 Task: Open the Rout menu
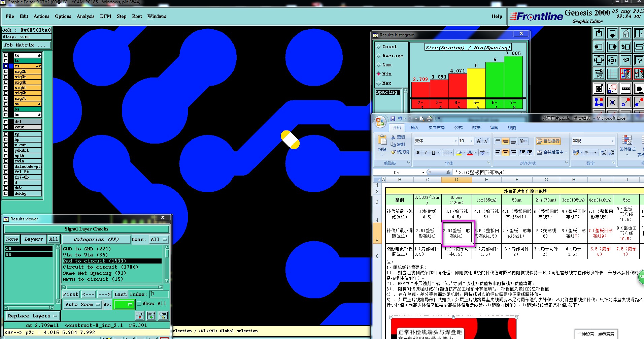pyautogui.click(x=137, y=16)
